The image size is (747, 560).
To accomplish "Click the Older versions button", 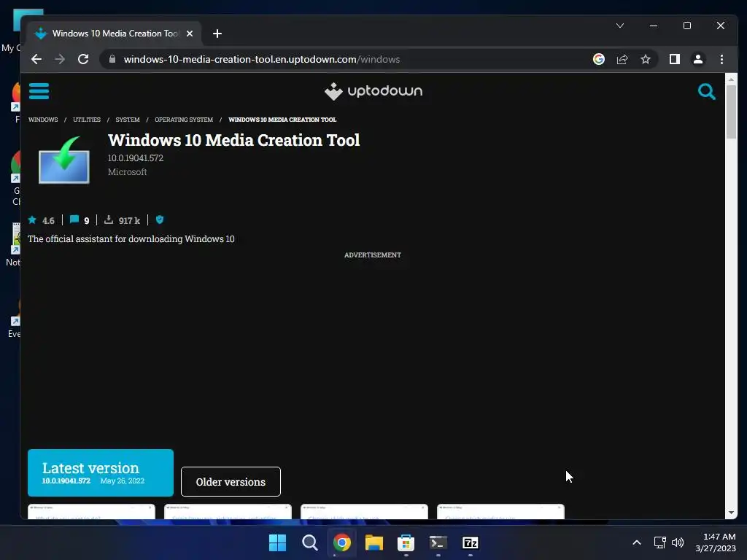I will pos(231,481).
